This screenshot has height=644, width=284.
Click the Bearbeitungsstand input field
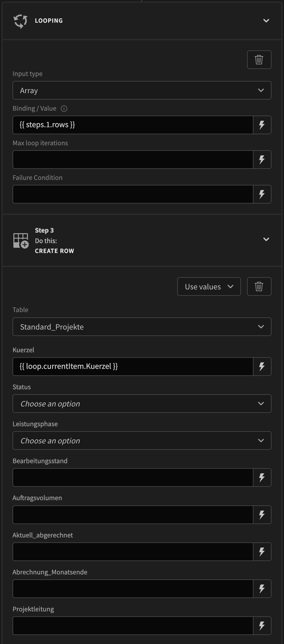tap(133, 477)
